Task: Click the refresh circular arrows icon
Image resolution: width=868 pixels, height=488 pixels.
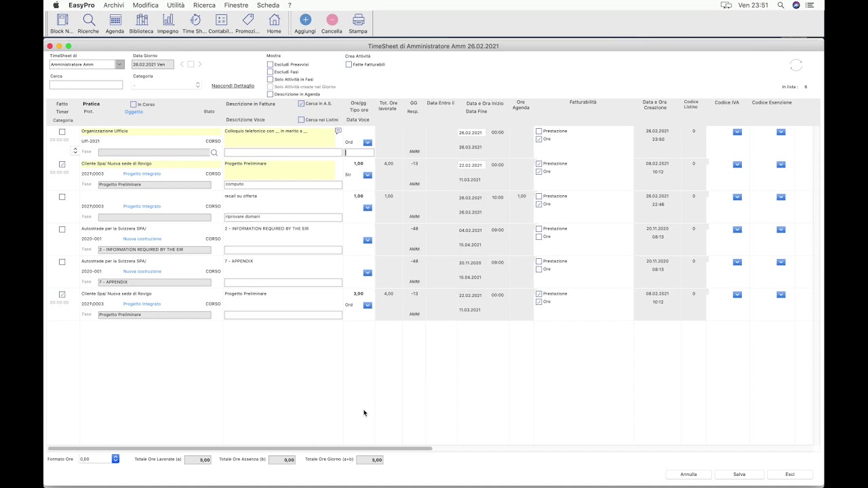Action: pyautogui.click(x=796, y=65)
